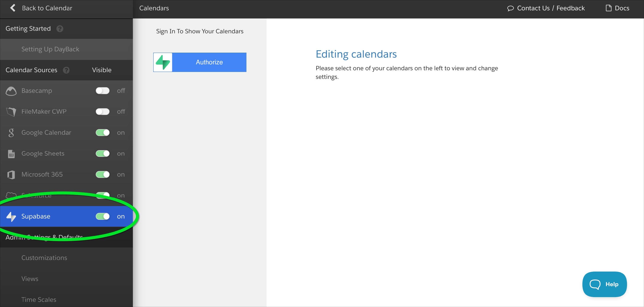Screen dimensions: 644x307
Task: Turn off the Microsoft 365 visibility toggle
Action: click(102, 174)
